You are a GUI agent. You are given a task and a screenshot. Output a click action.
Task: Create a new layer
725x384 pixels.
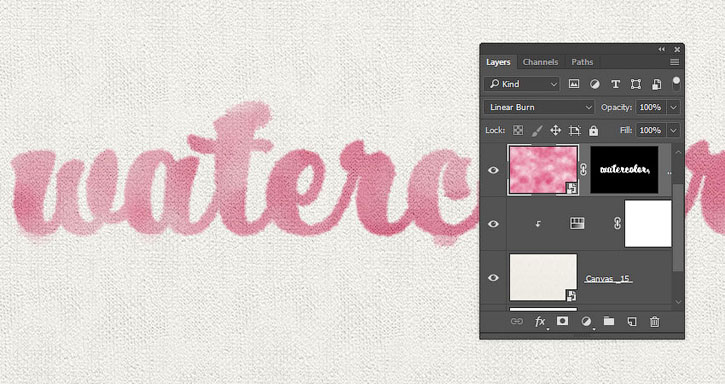click(632, 322)
